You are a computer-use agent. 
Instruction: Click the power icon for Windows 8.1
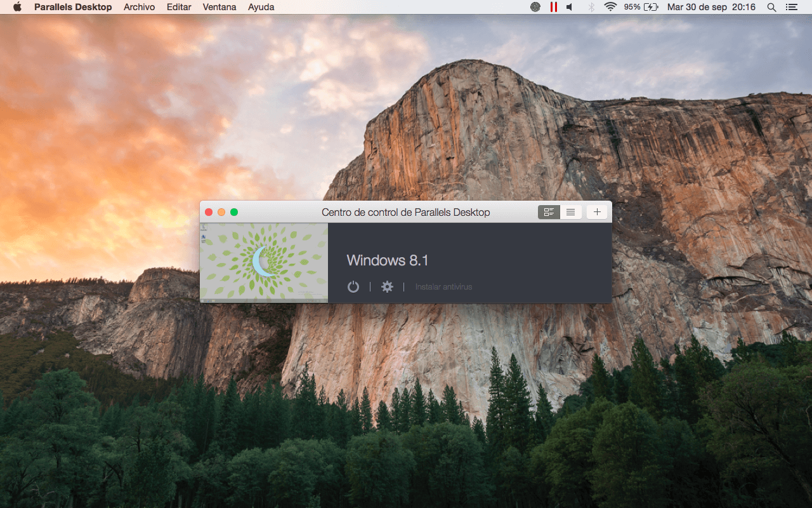[x=353, y=287]
